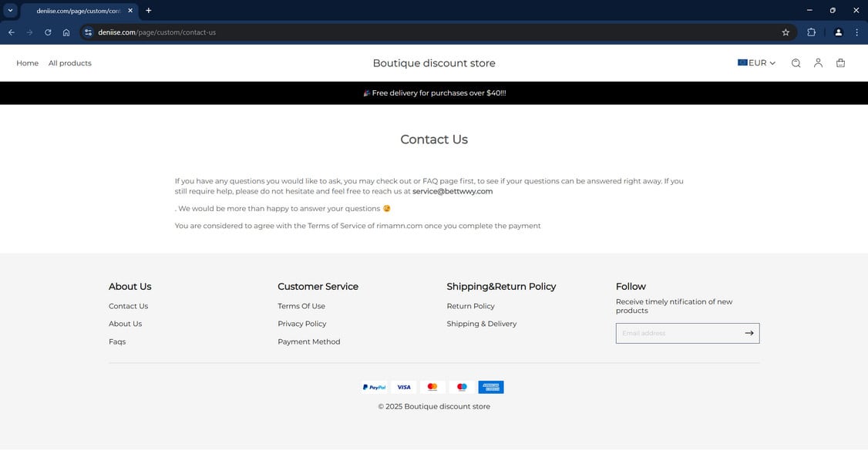Open the shopping bag cart icon
Screen dimensions: 868x464
click(840, 63)
